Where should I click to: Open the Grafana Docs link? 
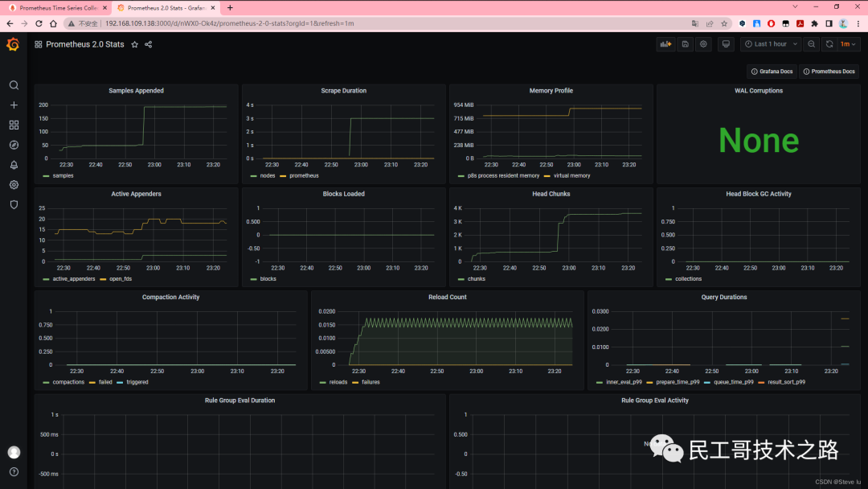772,72
